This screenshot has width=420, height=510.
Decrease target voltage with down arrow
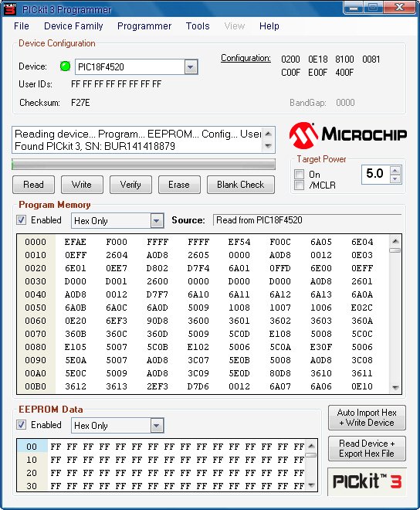coord(395,179)
